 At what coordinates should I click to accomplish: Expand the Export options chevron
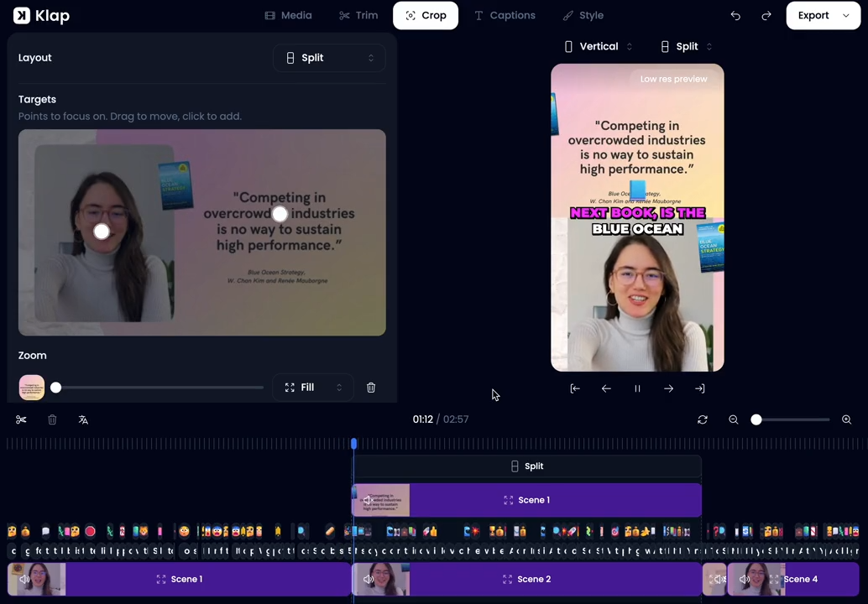846,15
